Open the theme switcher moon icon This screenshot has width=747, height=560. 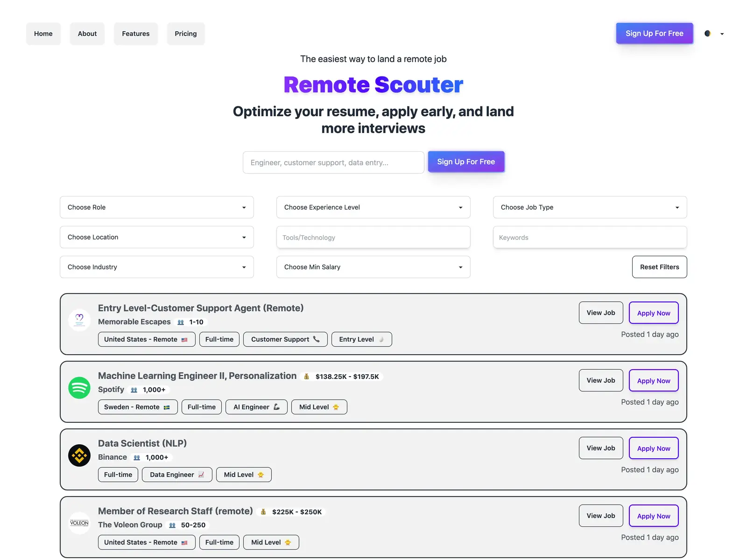pyautogui.click(x=708, y=34)
